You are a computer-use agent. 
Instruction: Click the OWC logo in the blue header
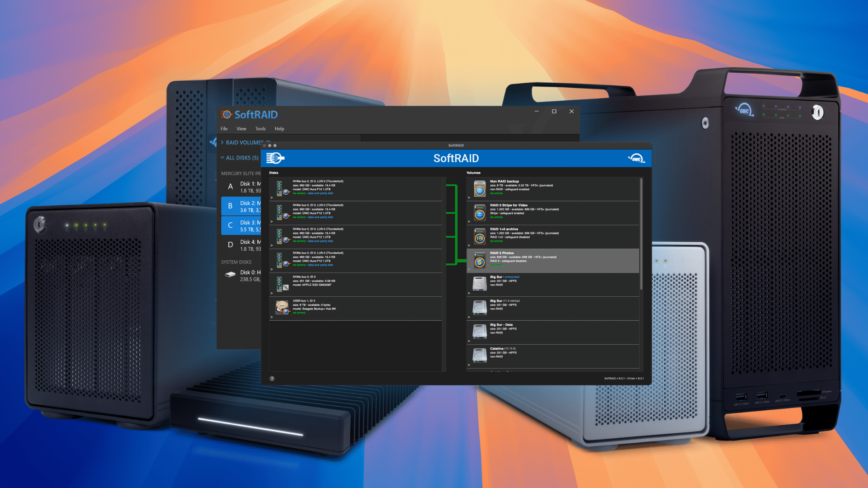click(x=637, y=158)
